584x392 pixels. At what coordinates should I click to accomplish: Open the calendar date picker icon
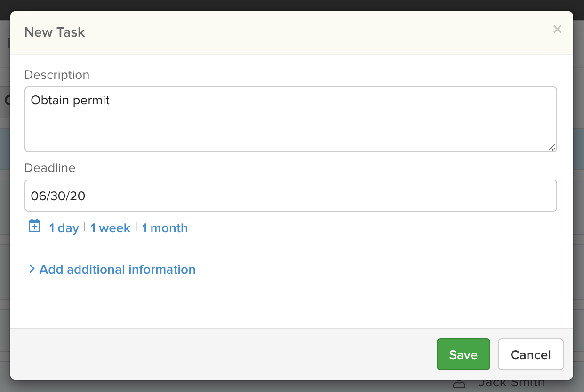(34, 226)
